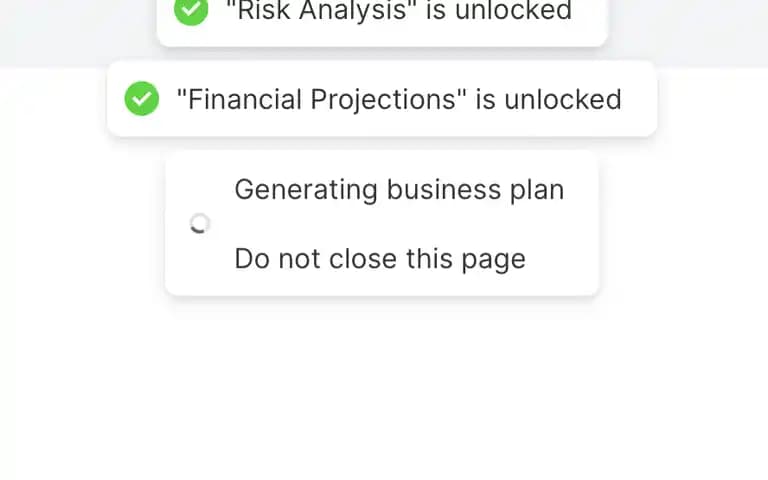The image size is (768, 480).
Task: Click the gray background band beside the top toast
Action: [686, 29]
